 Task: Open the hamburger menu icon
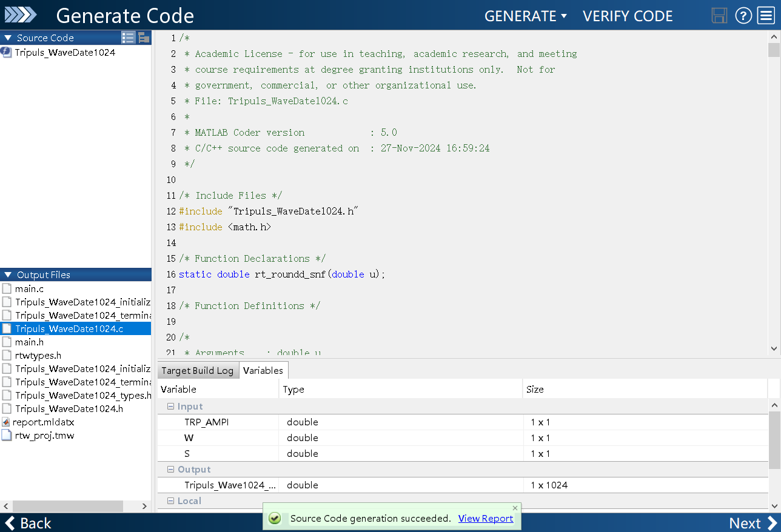765,16
